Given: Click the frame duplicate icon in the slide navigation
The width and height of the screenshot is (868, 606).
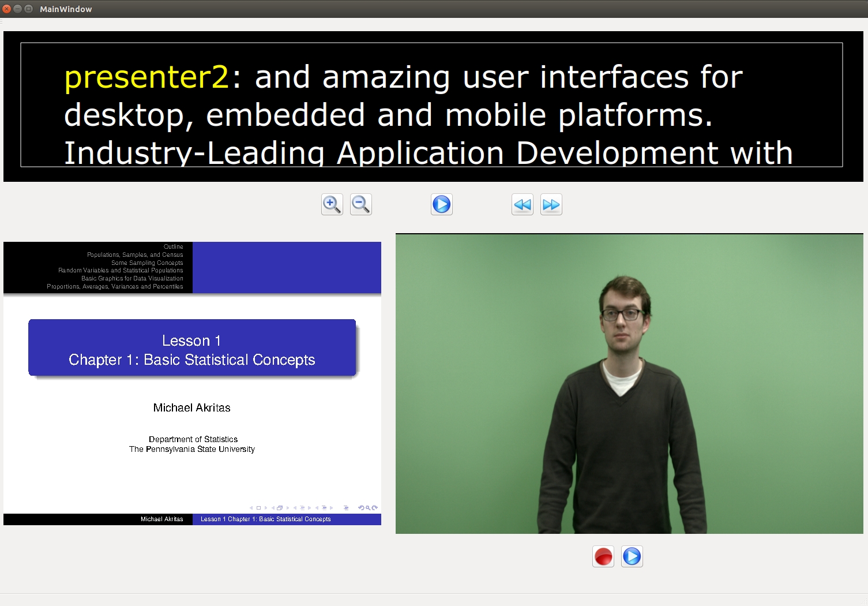Looking at the screenshot, I should [280, 508].
